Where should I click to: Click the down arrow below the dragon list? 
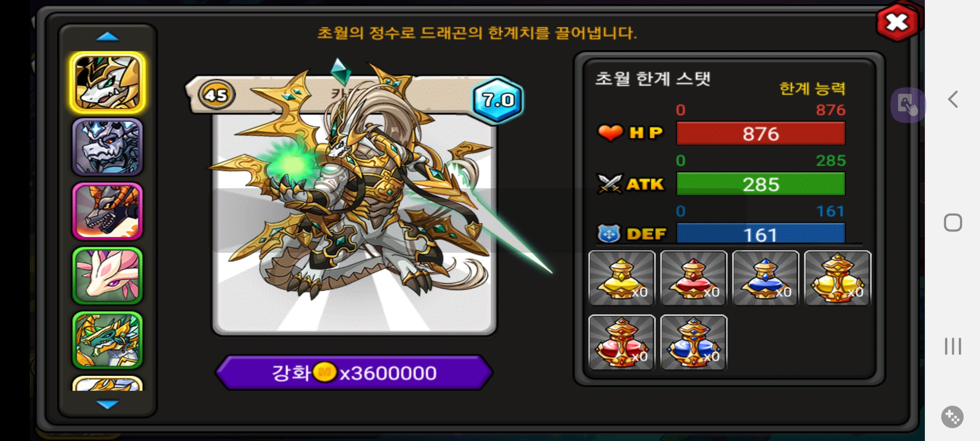coord(107,404)
